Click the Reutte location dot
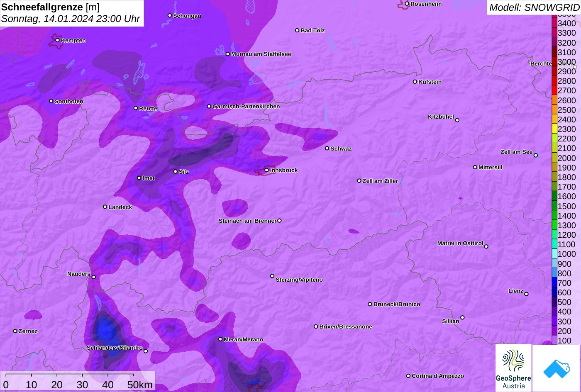 point(136,108)
